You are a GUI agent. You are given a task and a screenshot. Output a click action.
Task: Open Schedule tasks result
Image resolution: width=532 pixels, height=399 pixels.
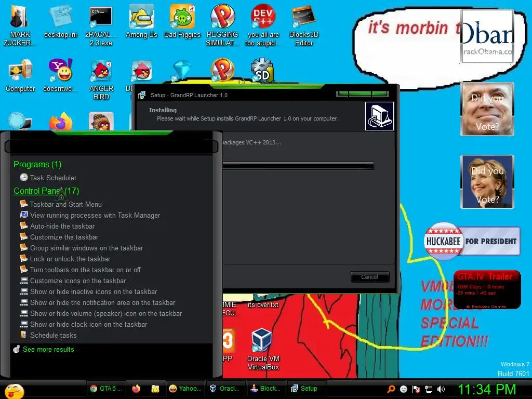point(53,335)
